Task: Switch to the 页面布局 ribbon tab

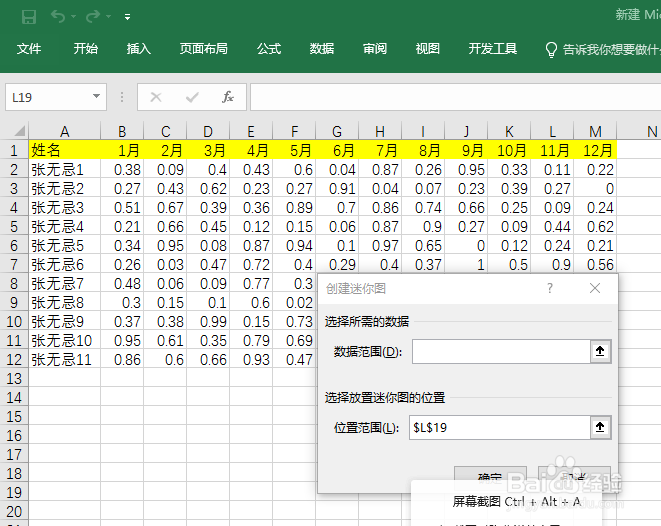Action: coord(204,49)
